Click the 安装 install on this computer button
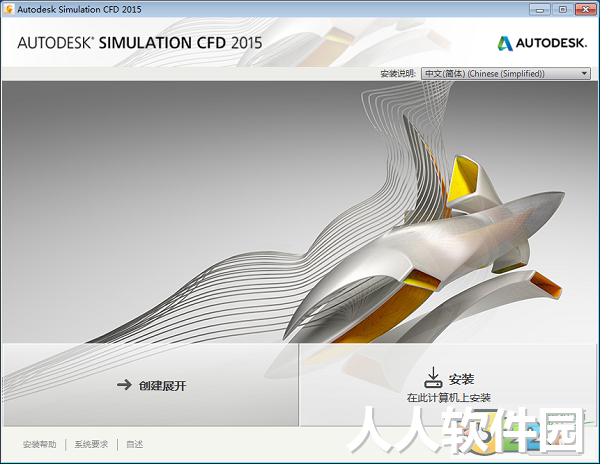The width and height of the screenshot is (600, 464). (448, 385)
